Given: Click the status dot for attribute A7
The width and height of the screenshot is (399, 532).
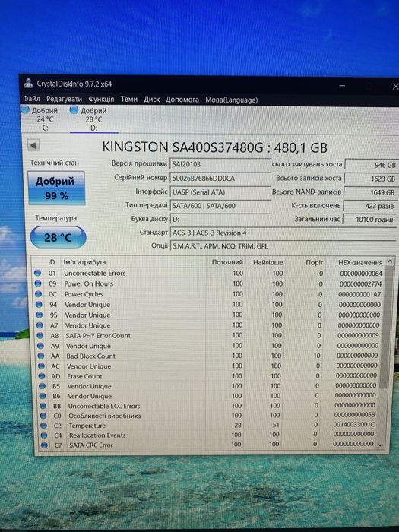Looking at the screenshot, I should 40,325.
